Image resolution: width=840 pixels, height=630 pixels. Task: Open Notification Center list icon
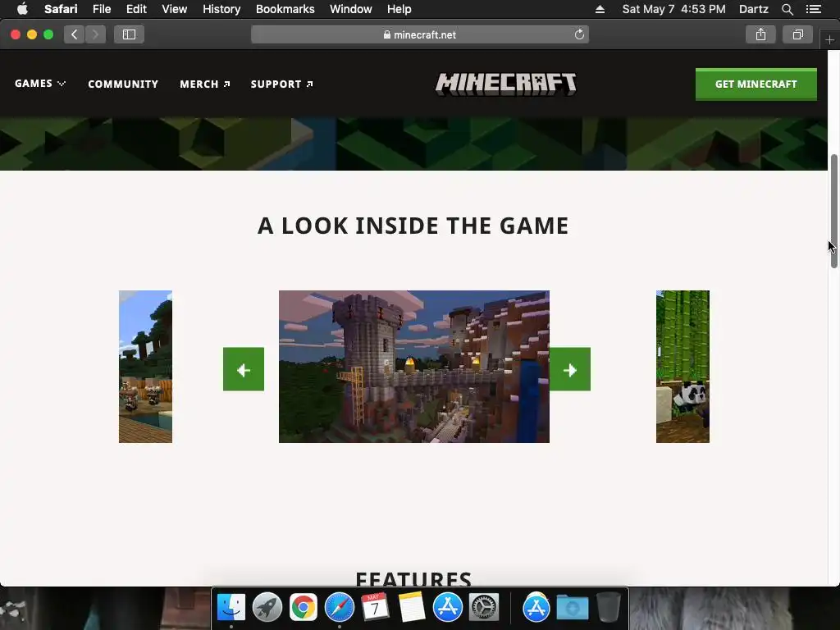click(x=814, y=9)
